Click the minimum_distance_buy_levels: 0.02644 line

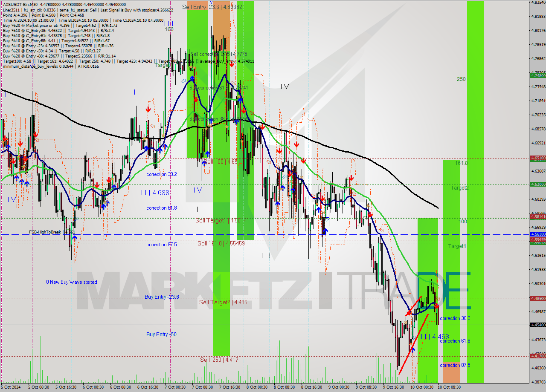(x=51, y=66)
